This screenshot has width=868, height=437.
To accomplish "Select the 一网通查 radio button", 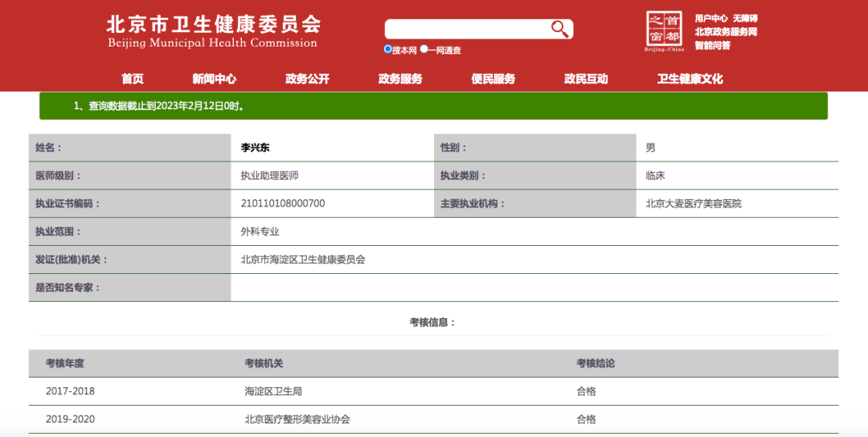I will click(x=424, y=49).
